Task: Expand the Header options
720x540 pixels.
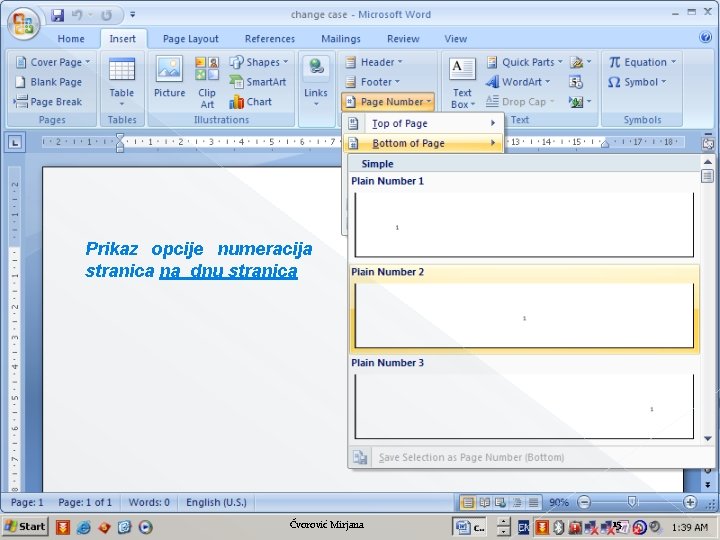Action: click(374, 62)
